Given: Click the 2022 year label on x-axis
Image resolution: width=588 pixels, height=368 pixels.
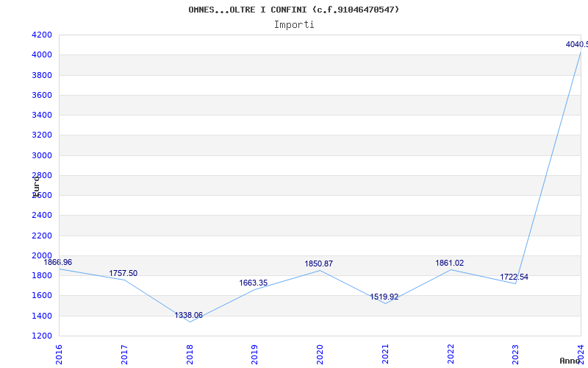Looking at the screenshot, I should tap(450, 353).
